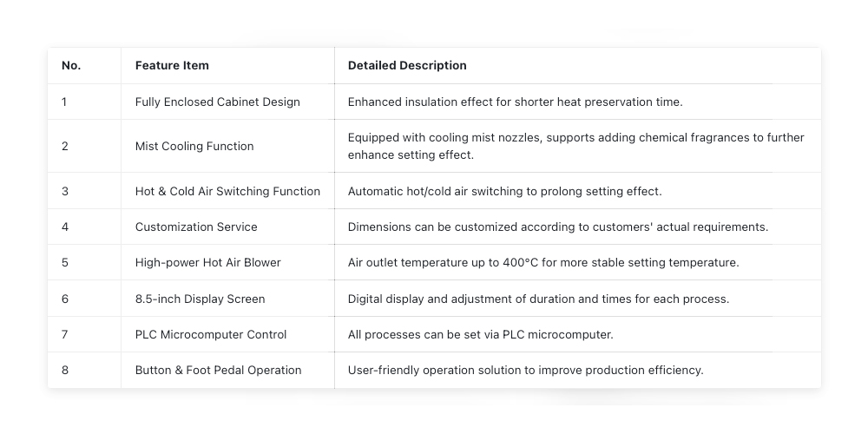Select the "Mist Cooling Function" cell
This screenshot has height=434, width=868.
[x=194, y=146]
